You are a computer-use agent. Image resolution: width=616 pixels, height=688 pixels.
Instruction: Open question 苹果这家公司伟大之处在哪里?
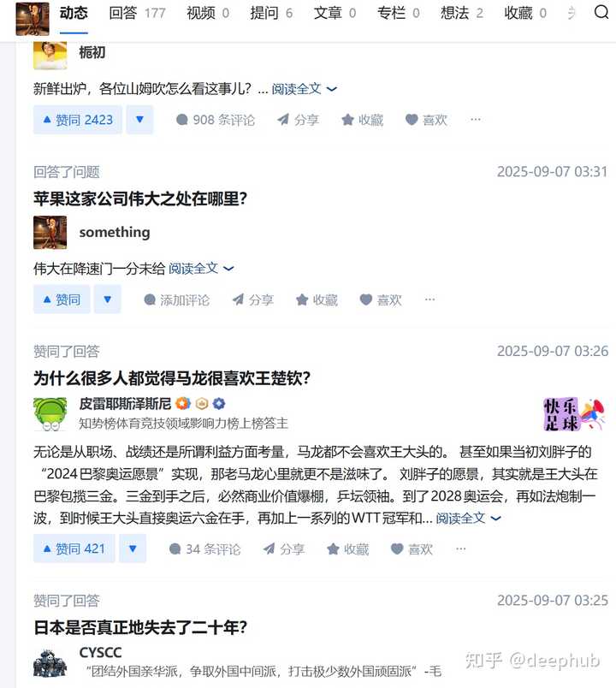click(140, 199)
